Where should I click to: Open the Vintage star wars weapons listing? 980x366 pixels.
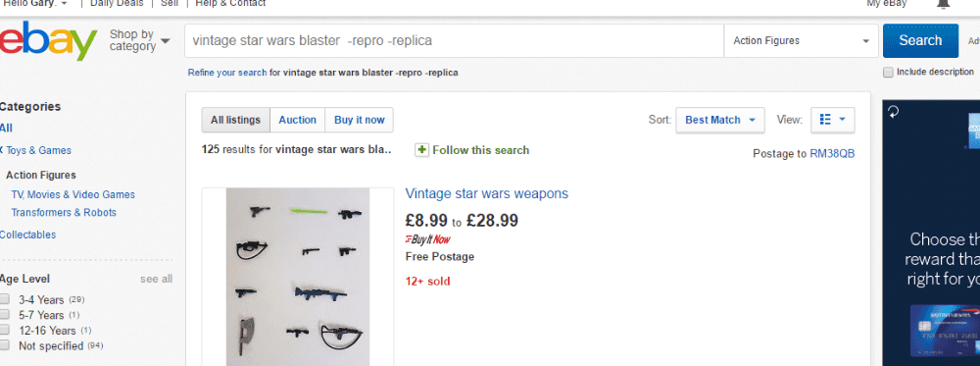487,193
